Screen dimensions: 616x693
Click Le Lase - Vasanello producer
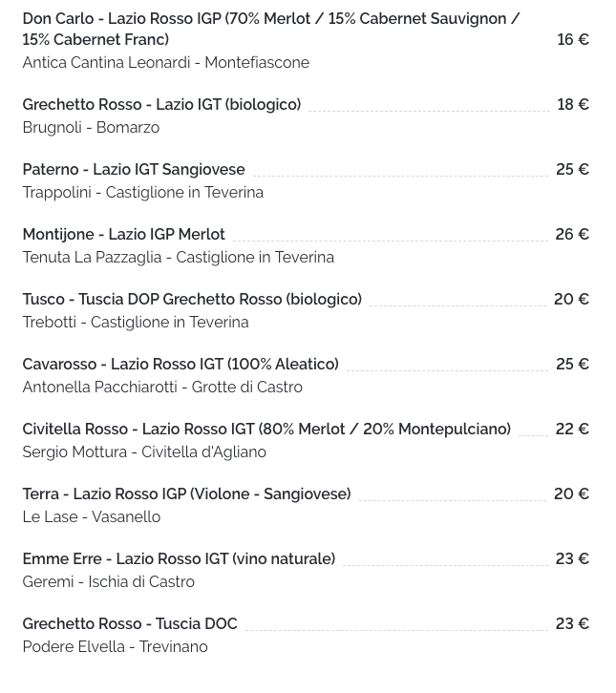[92, 517]
